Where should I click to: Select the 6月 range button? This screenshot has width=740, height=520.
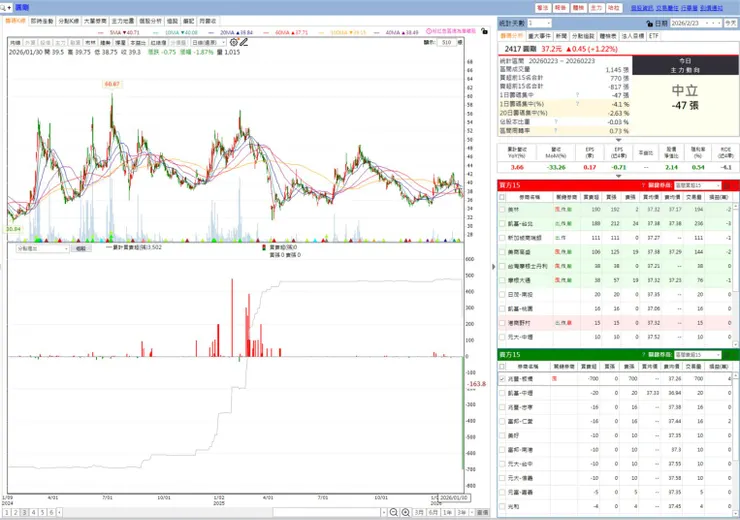(x=433, y=512)
